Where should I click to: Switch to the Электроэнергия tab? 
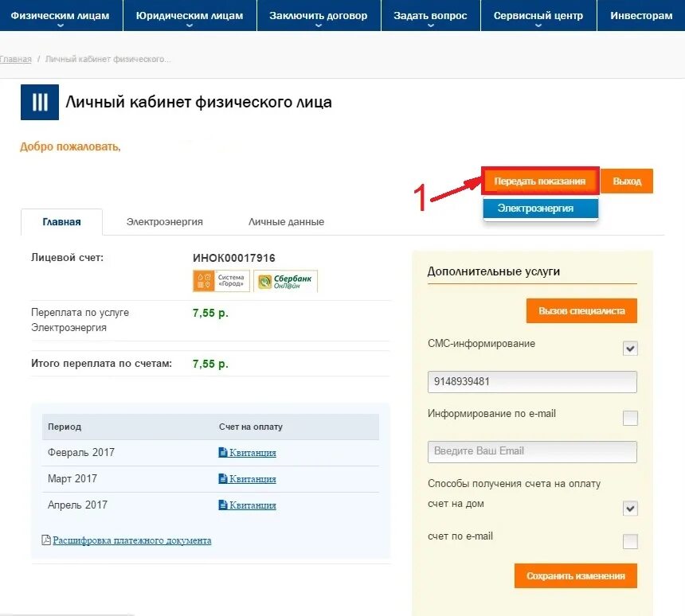165,222
